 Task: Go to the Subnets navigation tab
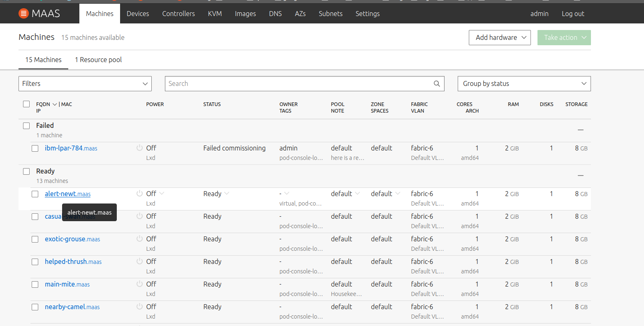click(330, 14)
